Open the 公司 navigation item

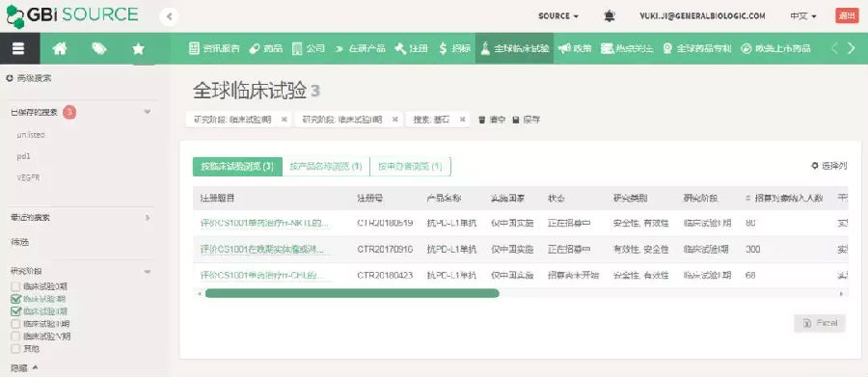[309, 49]
